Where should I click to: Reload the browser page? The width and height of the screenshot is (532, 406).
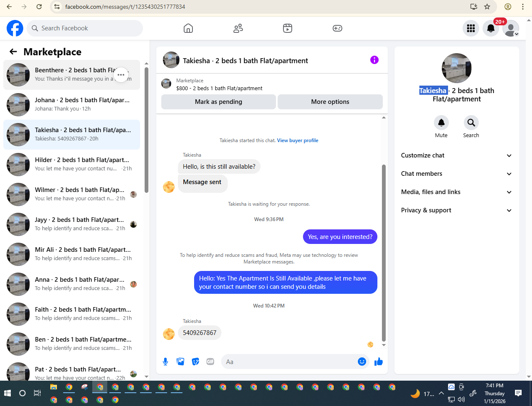[x=39, y=7]
